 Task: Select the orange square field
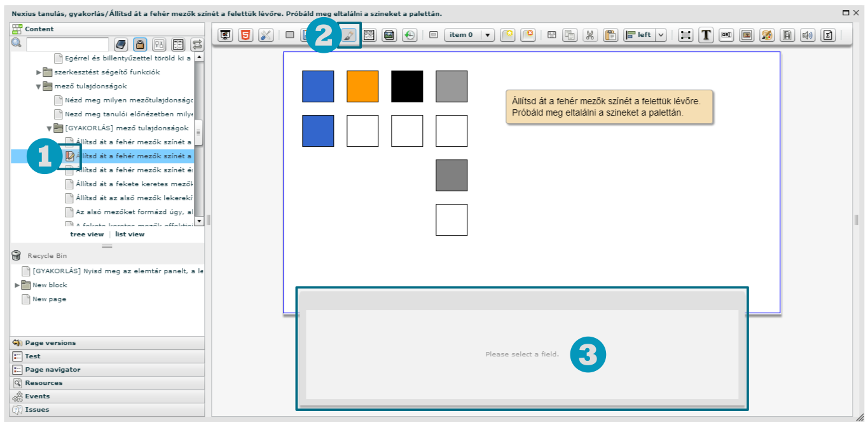362,86
